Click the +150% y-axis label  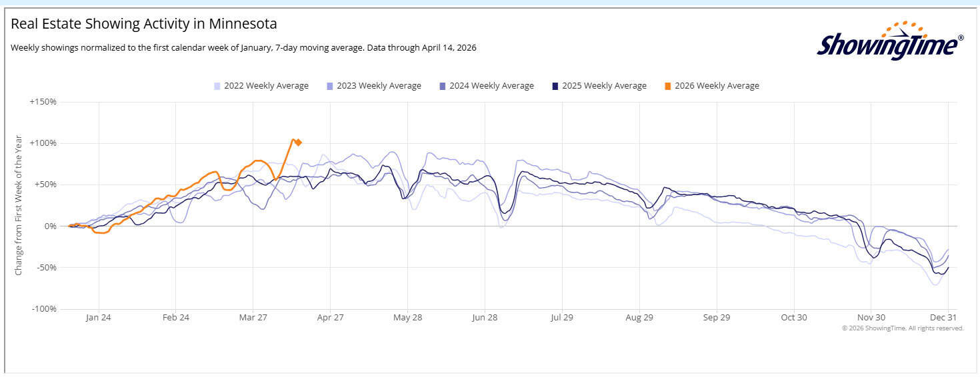(43, 102)
